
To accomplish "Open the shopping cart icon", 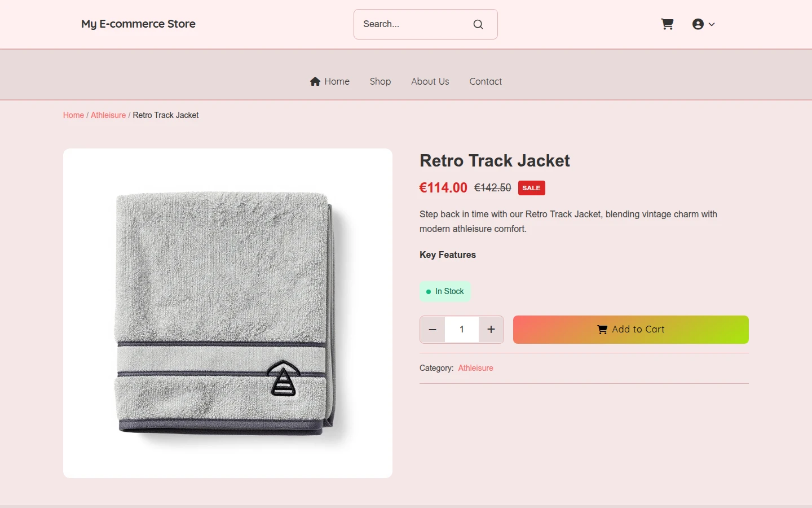I will (667, 24).
